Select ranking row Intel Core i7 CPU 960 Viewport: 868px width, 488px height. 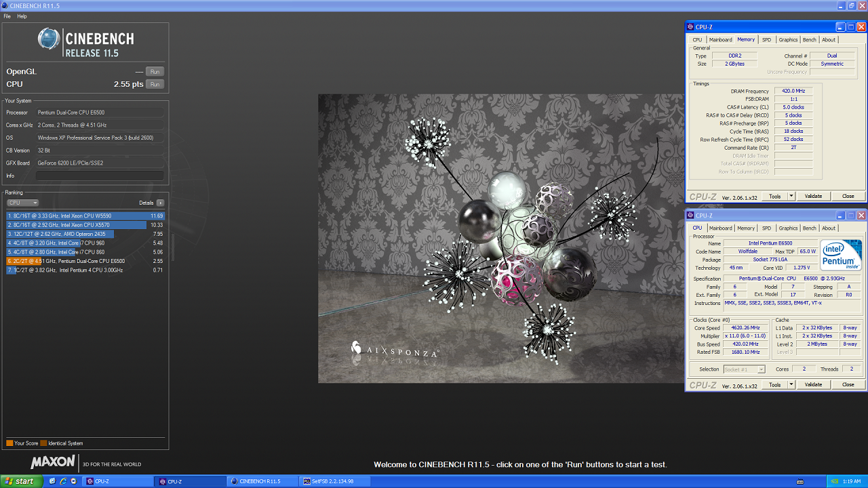[x=85, y=243]
